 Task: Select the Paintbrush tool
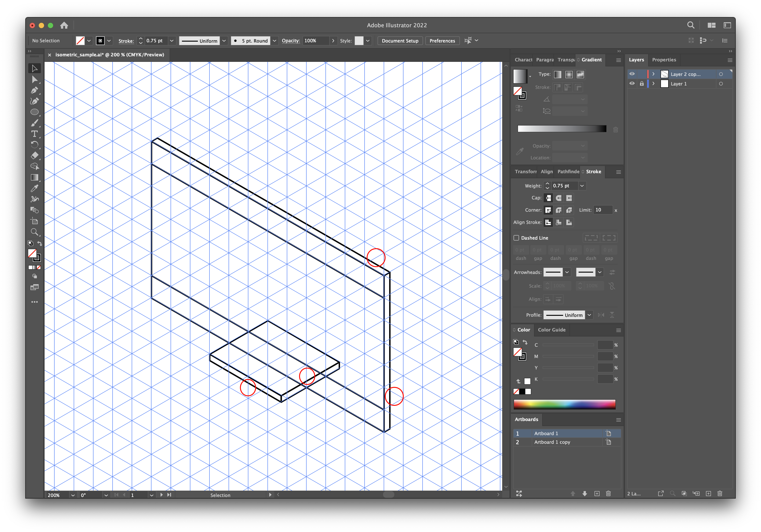pos(35,123)
